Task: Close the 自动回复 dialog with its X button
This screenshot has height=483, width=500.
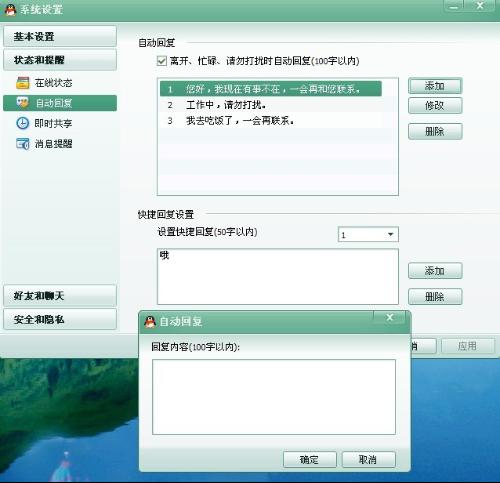Action: click(389, 317)
